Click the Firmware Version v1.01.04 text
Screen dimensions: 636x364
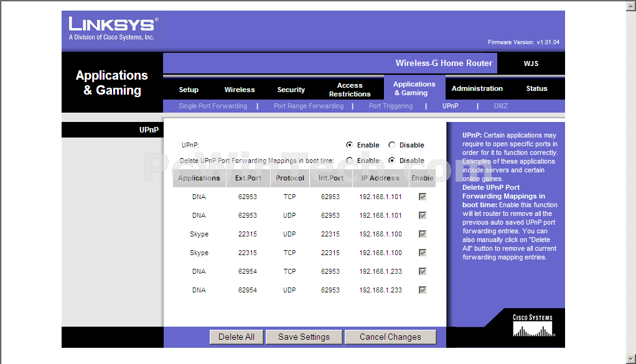(523, 42)
